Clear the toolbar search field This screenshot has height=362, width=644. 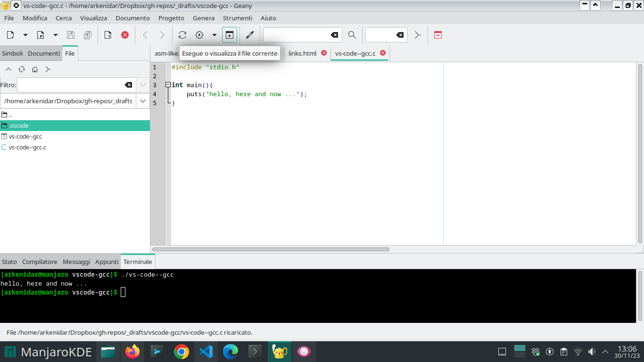tap(334, 35)
